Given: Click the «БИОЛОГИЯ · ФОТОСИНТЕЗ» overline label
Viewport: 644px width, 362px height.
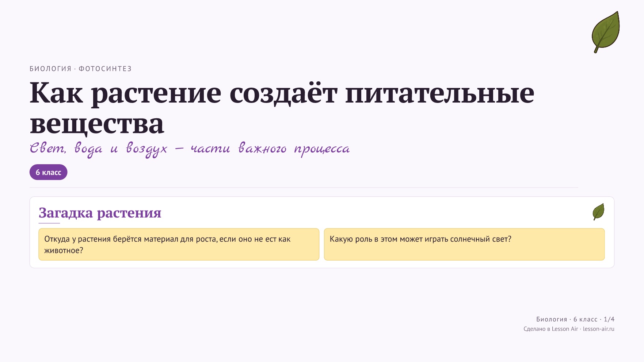Looking at the screenshot, I should coord(80,69).
